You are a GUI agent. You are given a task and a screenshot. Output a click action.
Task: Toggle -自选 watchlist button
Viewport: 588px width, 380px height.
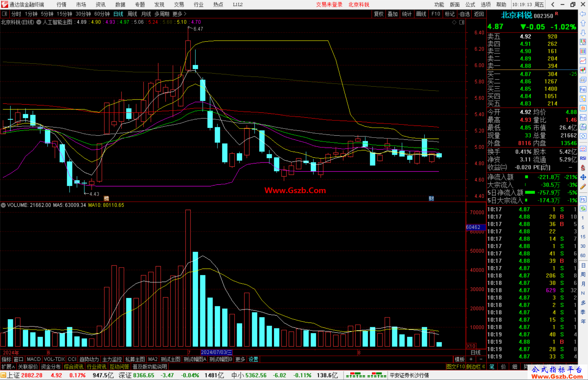pyautogui.click(x=464, y=14)
